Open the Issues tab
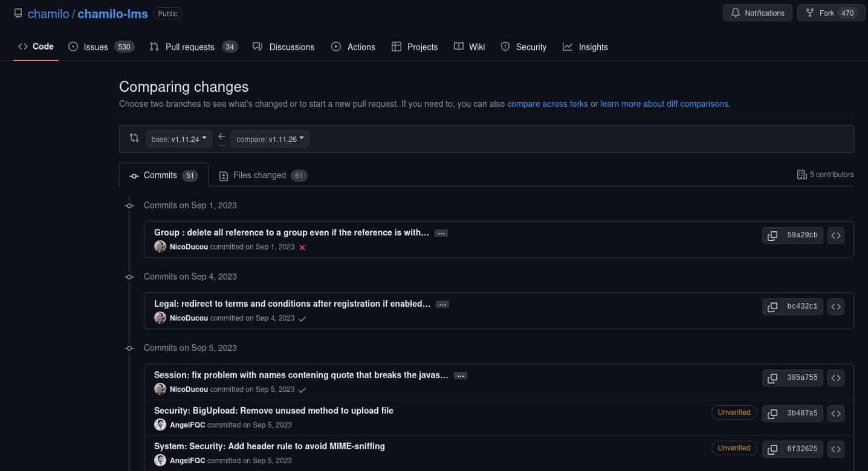Screen dimensions: 868x471 (x=100, y=46)
